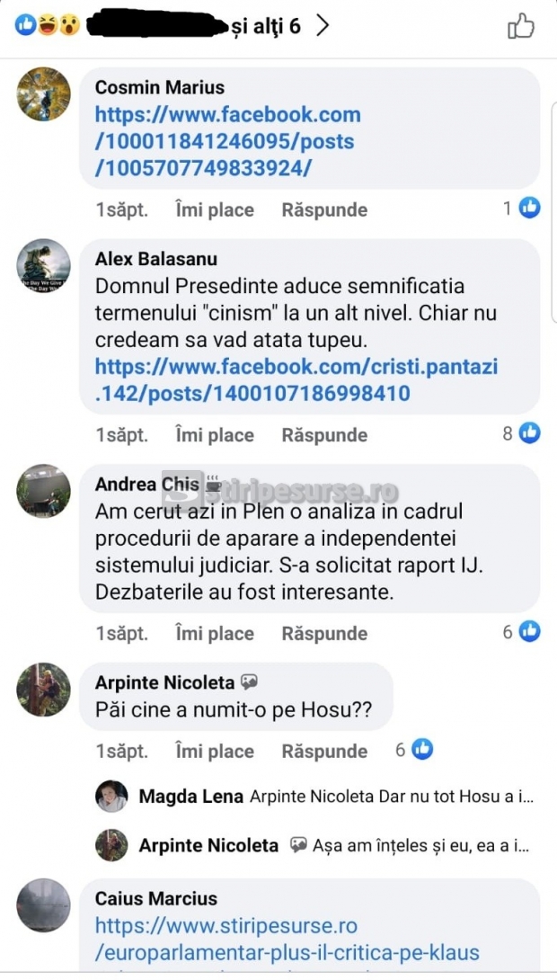Open Andrea Chis's profile name
557x980 pixels.
(146, 484)
